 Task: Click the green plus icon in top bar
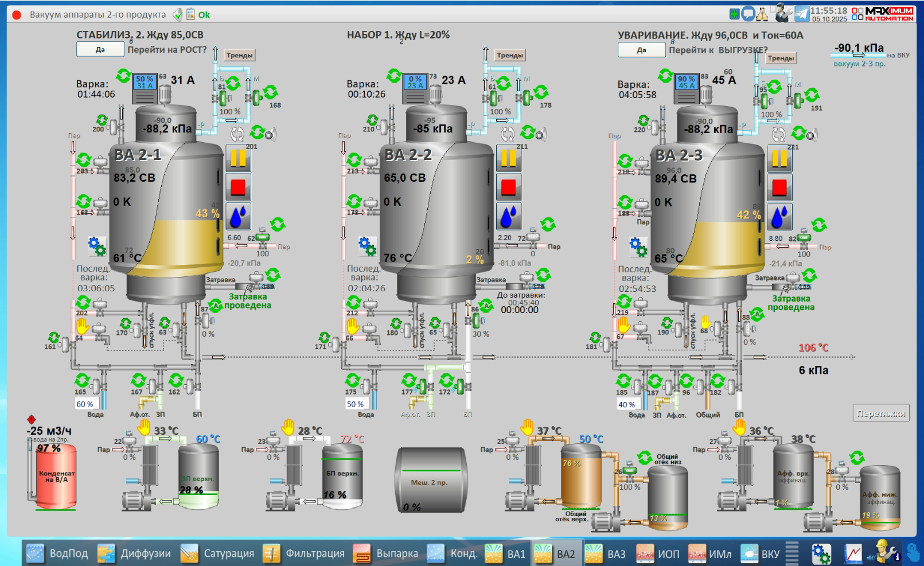point(735,14)
